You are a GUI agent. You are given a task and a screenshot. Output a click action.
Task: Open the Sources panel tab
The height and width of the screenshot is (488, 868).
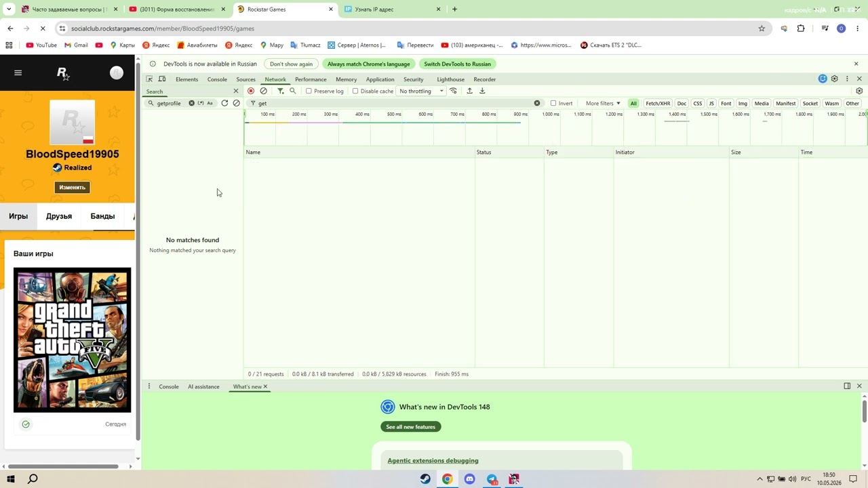pyautogui.click(x=245, y=79)
